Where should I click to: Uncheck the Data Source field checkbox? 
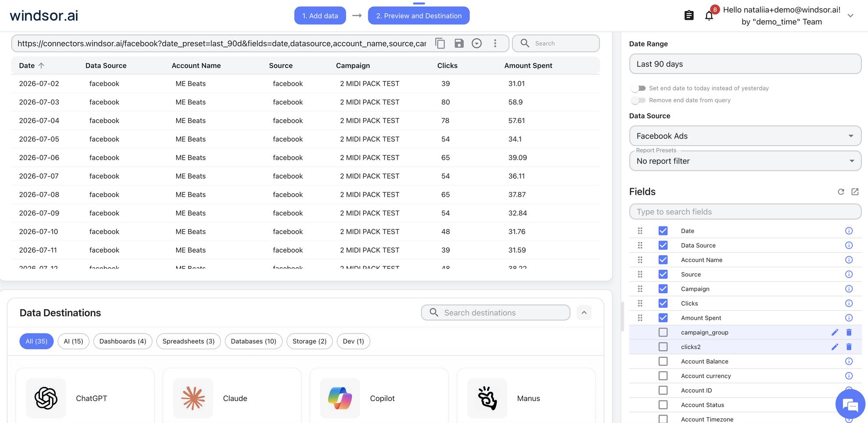(663, 245)
